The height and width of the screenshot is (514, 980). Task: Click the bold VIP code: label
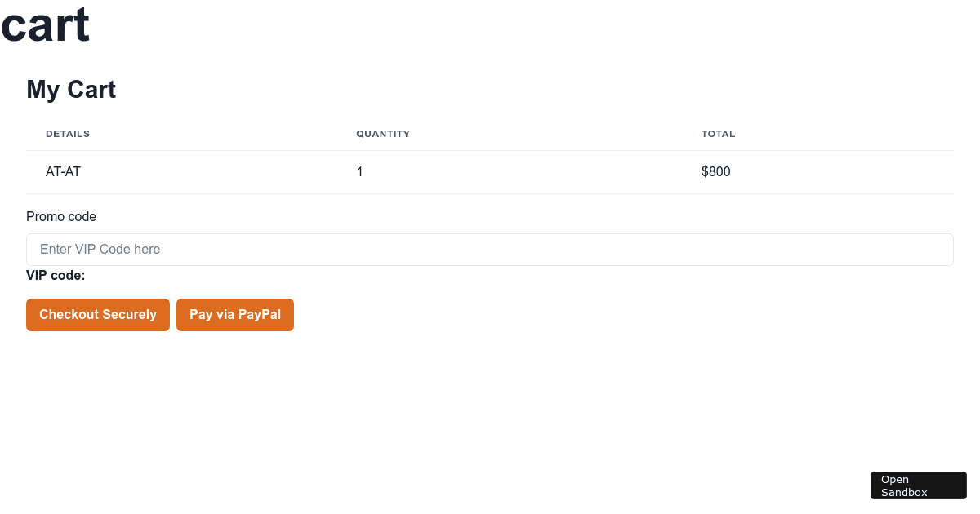(56, 276)
